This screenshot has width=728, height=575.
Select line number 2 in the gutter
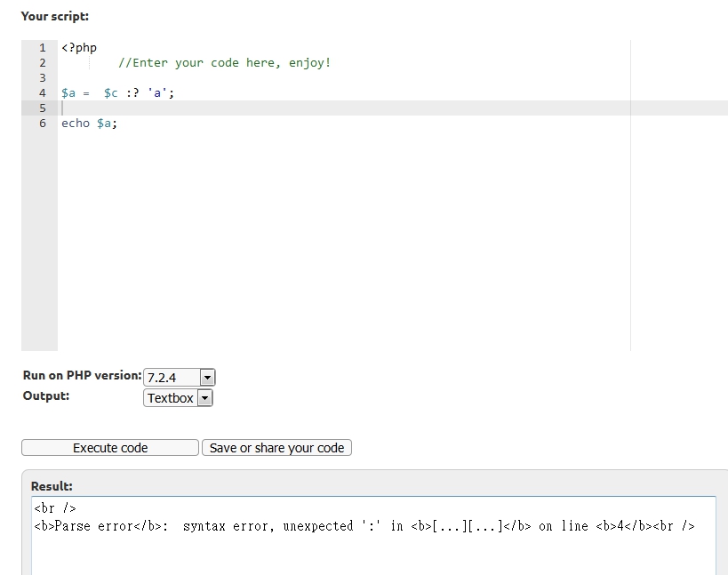pos(42,63)
